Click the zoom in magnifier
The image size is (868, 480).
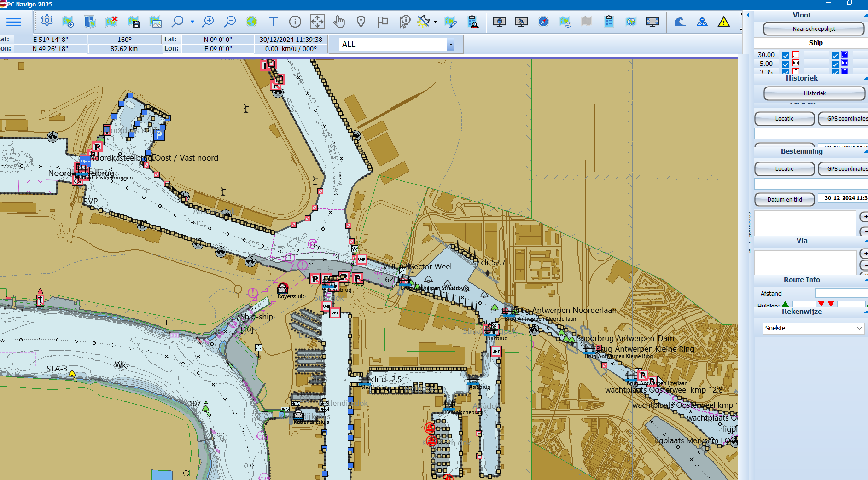(208, 22)
